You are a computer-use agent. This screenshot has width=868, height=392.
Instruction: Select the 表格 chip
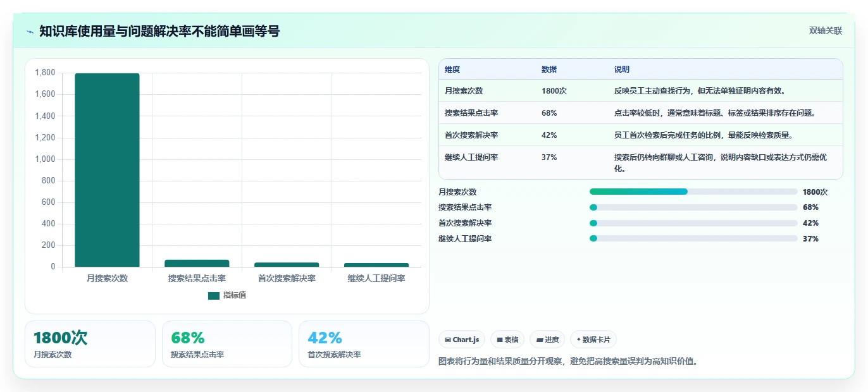[507, 340]
